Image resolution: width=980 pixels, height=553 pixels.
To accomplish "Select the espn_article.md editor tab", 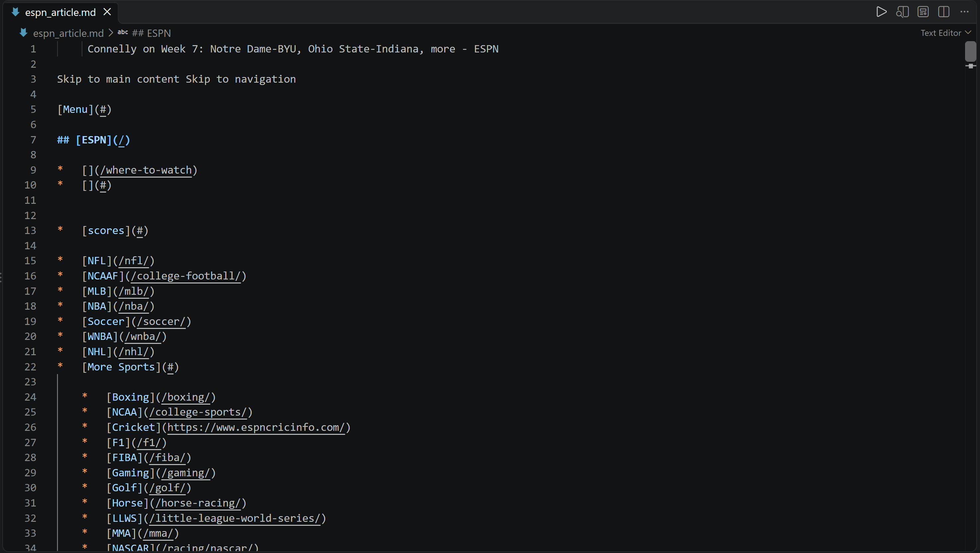I will coord(60,12).
